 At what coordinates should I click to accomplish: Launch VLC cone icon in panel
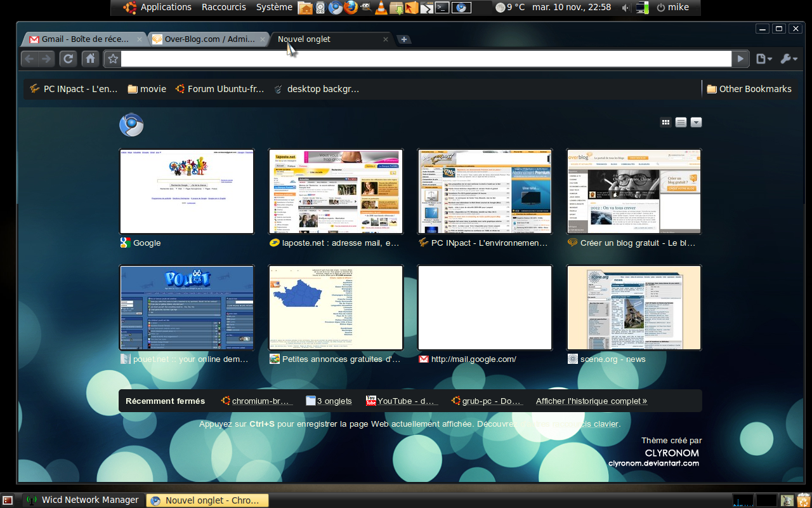coord(381,8)
